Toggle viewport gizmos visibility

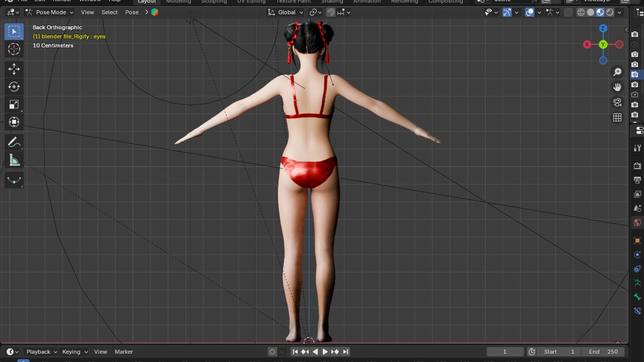point(507,12)
